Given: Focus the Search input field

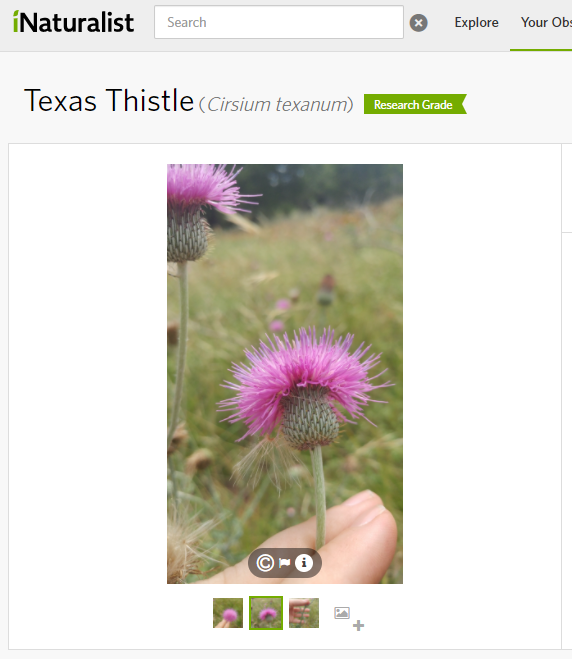Looking at the screenshot, I should 279,22.
